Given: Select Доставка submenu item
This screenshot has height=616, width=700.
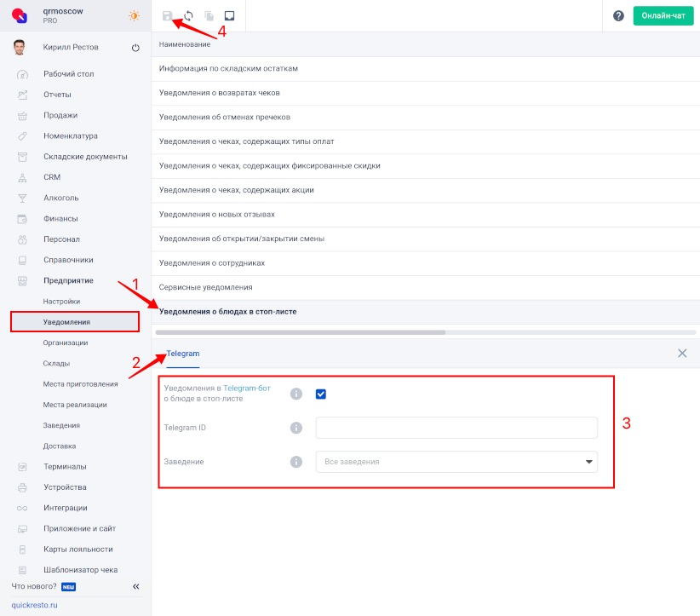Looking at the screenshot, I should 60,446.
